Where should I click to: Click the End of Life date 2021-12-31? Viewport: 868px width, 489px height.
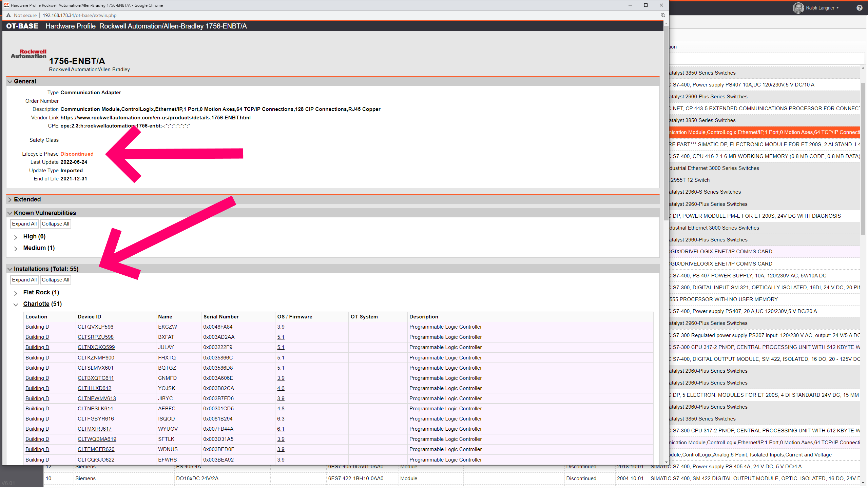coord(74,179)
